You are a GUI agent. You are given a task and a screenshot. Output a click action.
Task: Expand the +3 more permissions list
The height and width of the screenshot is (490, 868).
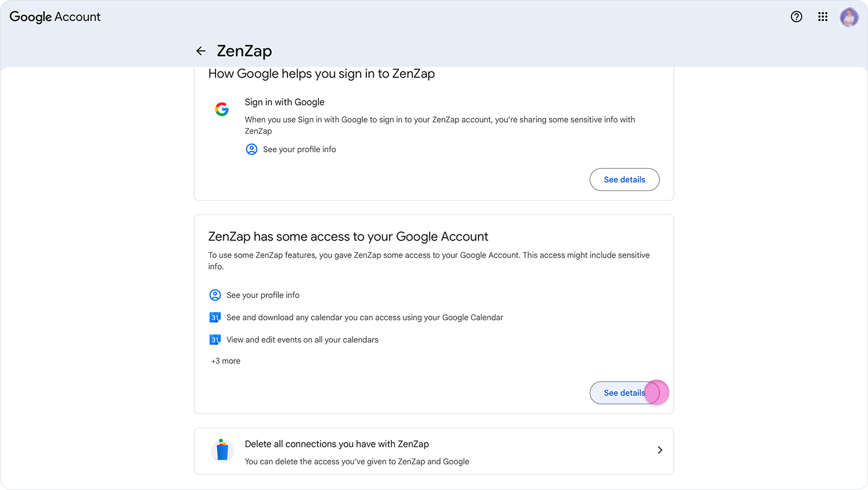[226, 361]
